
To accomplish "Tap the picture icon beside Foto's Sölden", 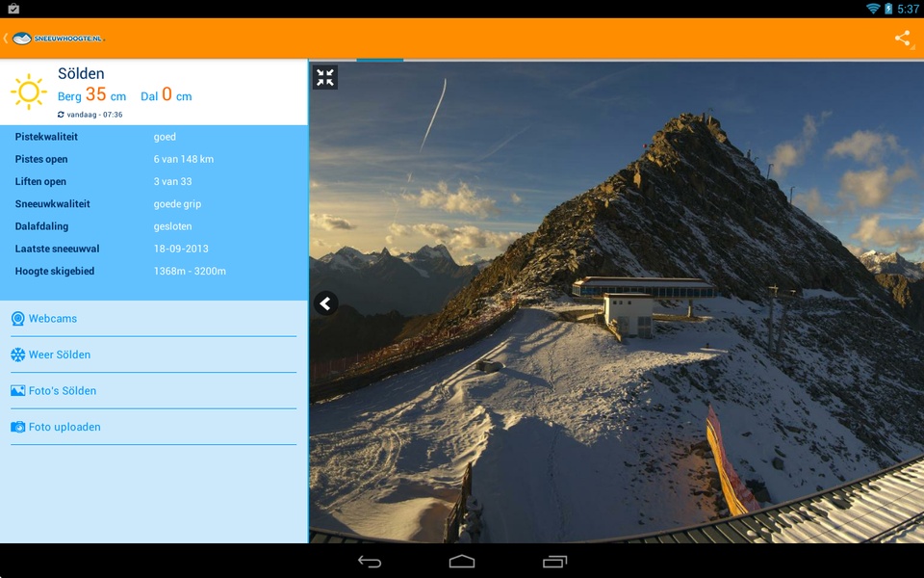I will click(18, 390).
